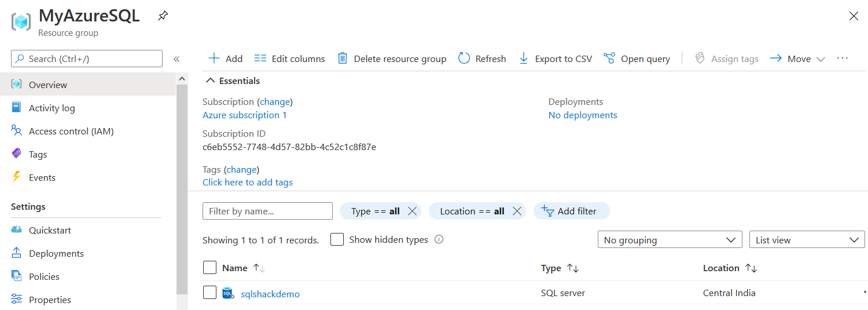868x310 pixels.
Task: Click the Filter by name field
Action: (267, 211)
